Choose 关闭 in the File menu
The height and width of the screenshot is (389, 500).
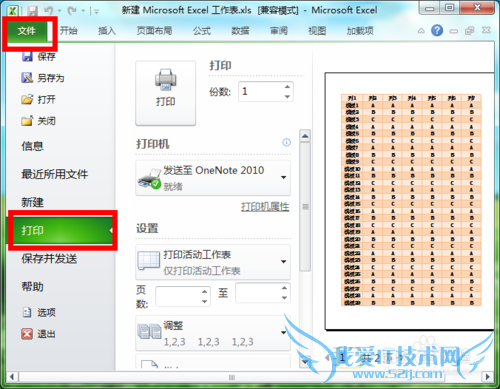point(39,121)
